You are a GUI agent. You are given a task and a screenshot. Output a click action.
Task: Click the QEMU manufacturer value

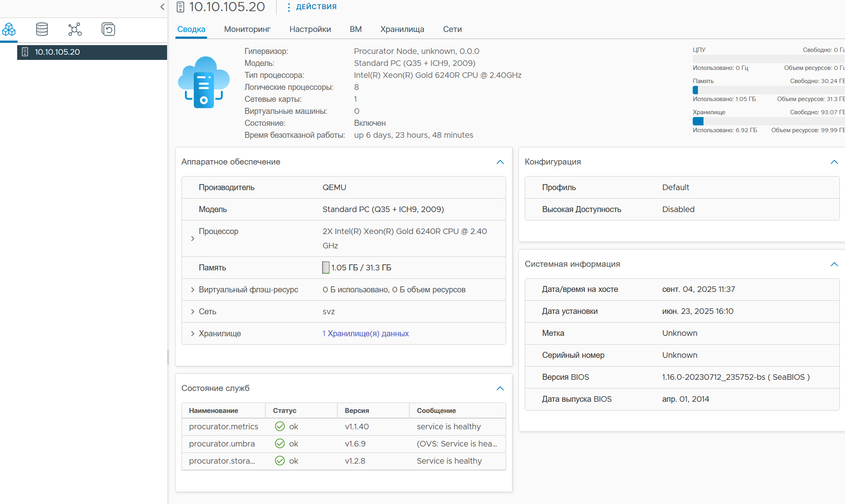(x=334, y=187)
